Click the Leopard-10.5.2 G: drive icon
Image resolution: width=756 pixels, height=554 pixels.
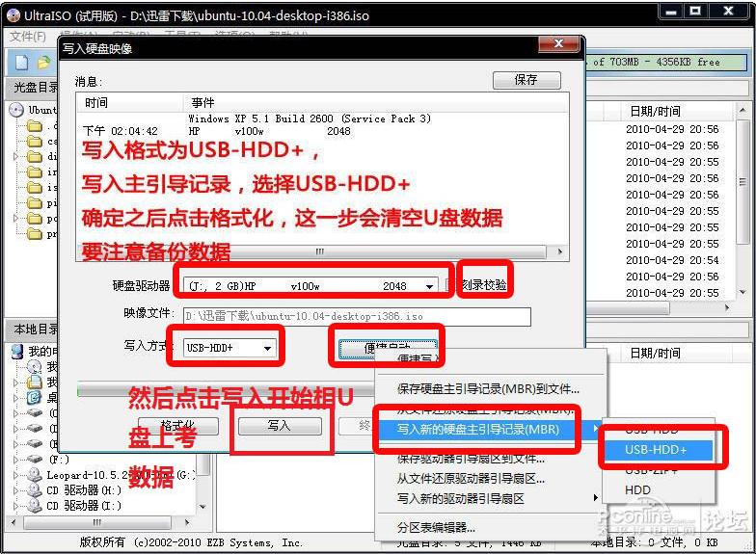point(35,475)
